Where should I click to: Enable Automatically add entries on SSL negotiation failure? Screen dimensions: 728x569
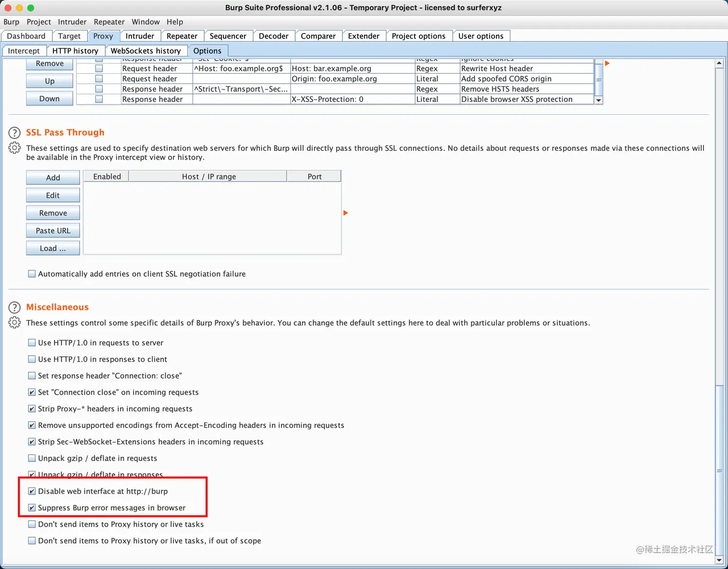(x=32, y=274)
